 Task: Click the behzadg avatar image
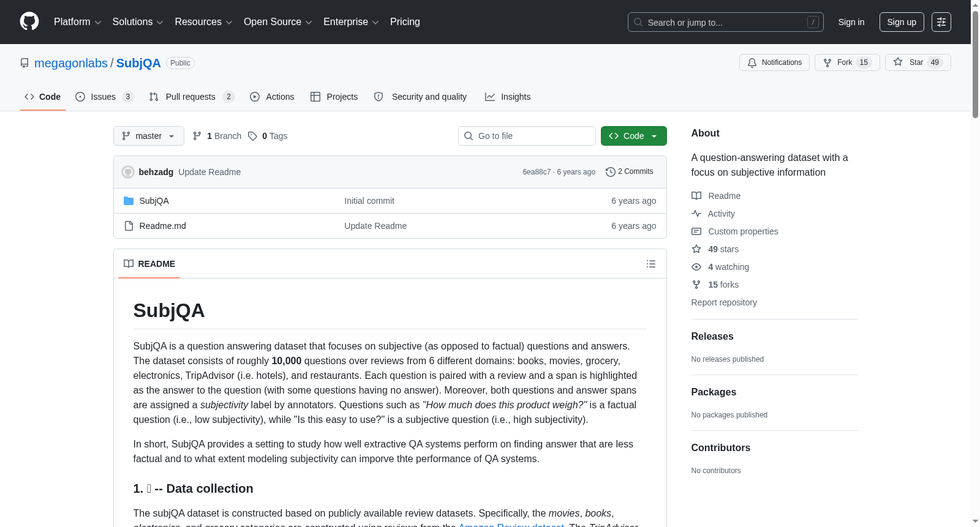click(x=128, y=172)
